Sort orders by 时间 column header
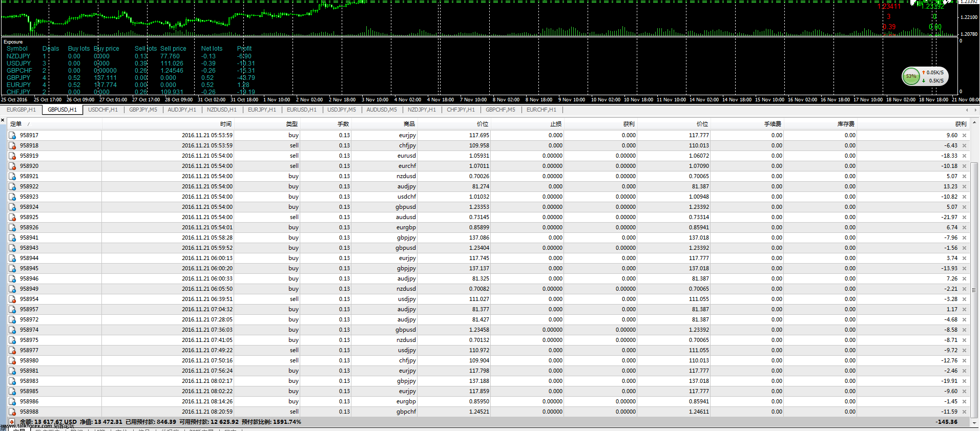 click(168, 124)
